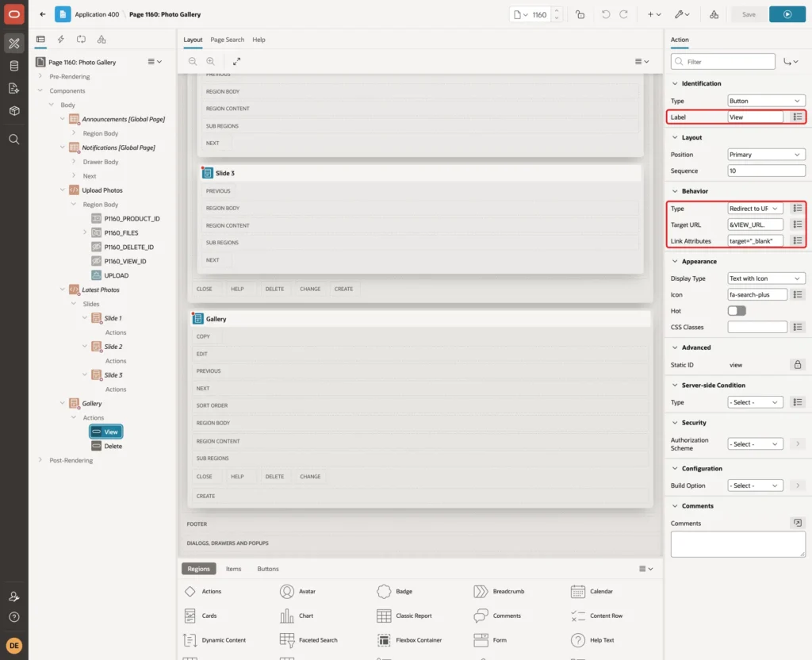Switch to the Dynamic Actions tab

[60, 40]
